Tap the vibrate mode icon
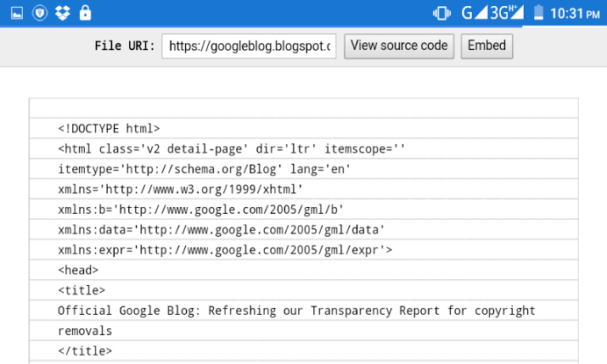Image resolution: width=607 pixels, height=364 pixels. click(441, 14)
